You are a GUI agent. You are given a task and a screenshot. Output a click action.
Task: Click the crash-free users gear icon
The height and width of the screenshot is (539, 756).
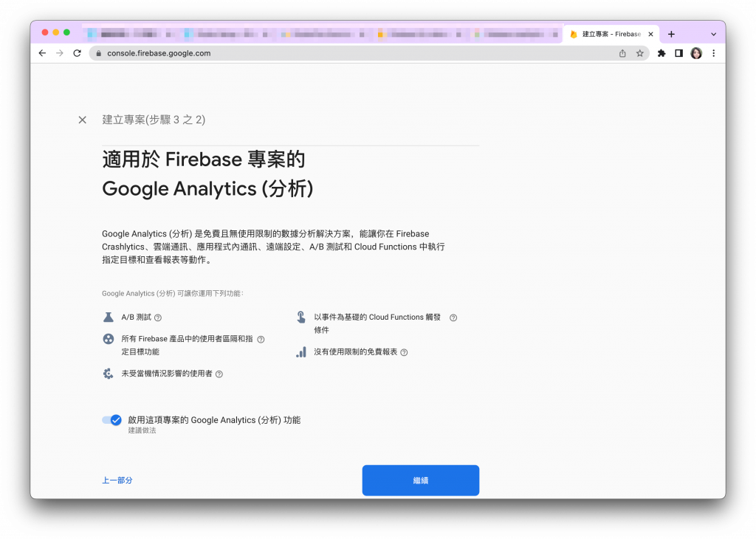click(109, 374)
